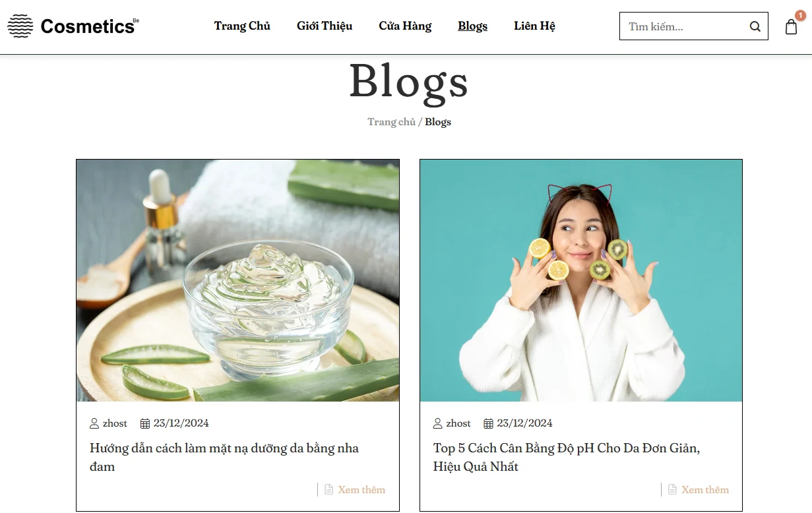Viewport: 812px width, 513px height.
Task: Click Xem thêm on pH balance post
Action: 705,489
